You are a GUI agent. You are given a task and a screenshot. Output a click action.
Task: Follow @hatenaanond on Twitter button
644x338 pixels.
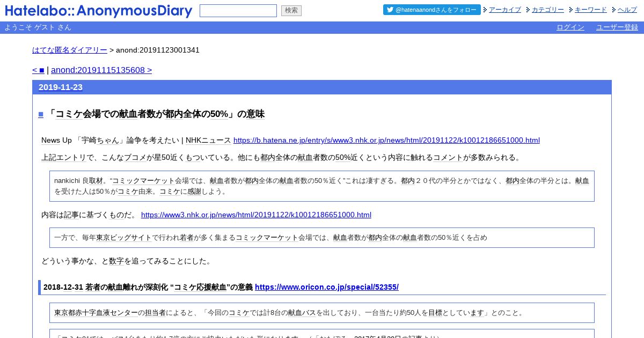pos(431,10)
